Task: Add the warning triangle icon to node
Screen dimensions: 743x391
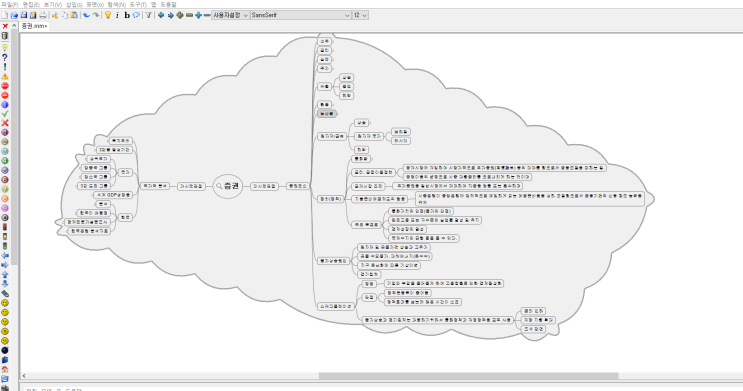Action: 5,76
